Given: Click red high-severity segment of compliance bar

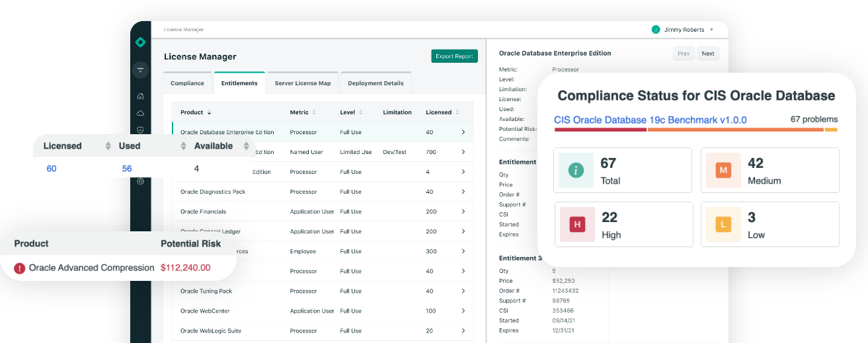Looking at the screenshot, I should [x=600, y=130].
